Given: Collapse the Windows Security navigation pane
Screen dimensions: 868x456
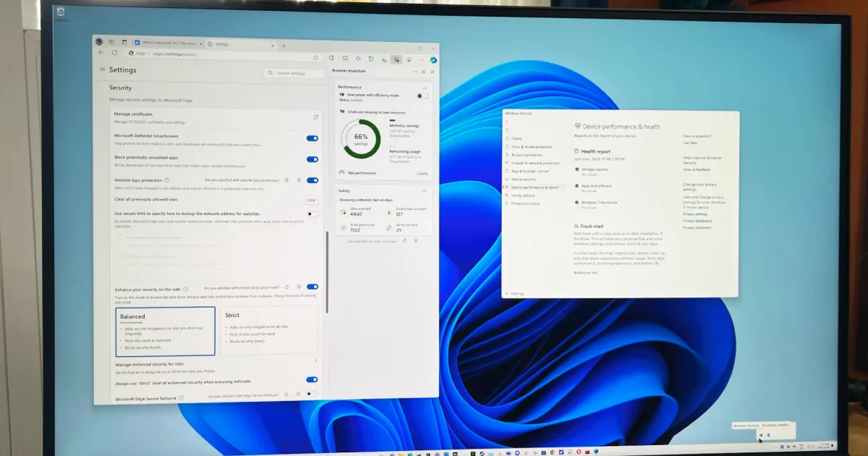Looking at the screenshot, I should (x=506, y=123).
